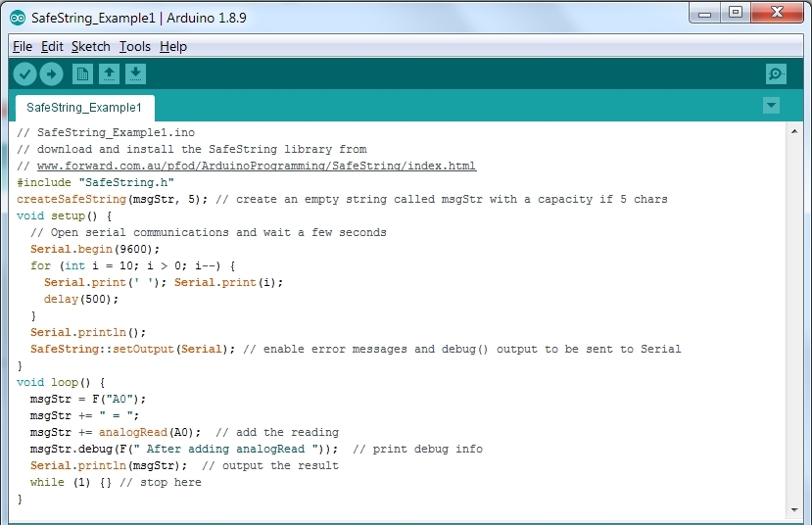The height and width of the screenshot is (525, 812).
Task: Save the sketch using the down-arrow icon
Action: click(135, 74)
